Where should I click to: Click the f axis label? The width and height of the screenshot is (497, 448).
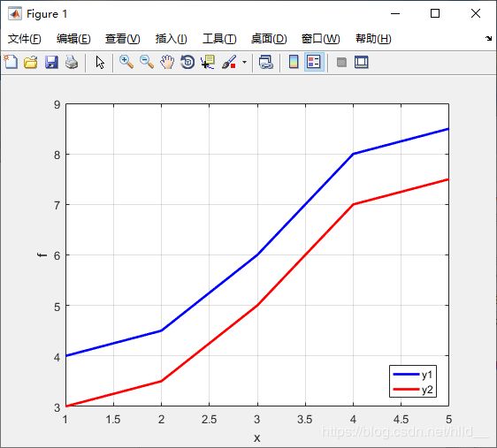tap(42, 254)
